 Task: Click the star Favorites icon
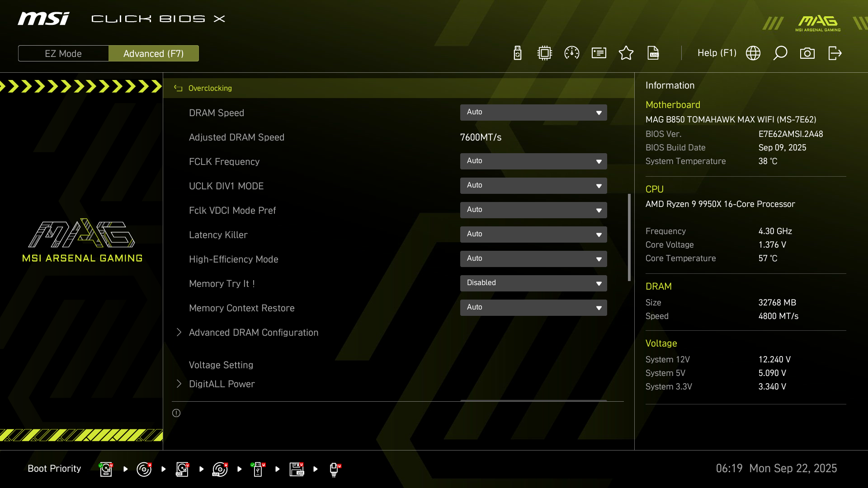pos(626,53)
